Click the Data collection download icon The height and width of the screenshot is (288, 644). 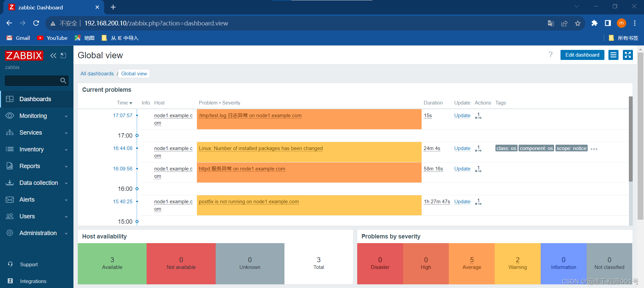(10, 183)
